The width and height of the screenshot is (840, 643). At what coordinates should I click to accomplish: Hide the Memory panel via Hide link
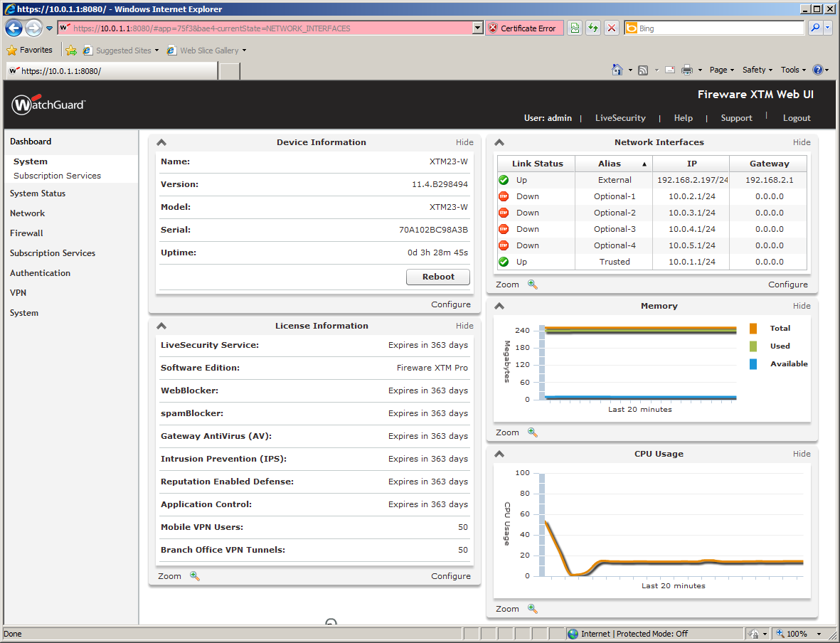[x=802, y=306]
